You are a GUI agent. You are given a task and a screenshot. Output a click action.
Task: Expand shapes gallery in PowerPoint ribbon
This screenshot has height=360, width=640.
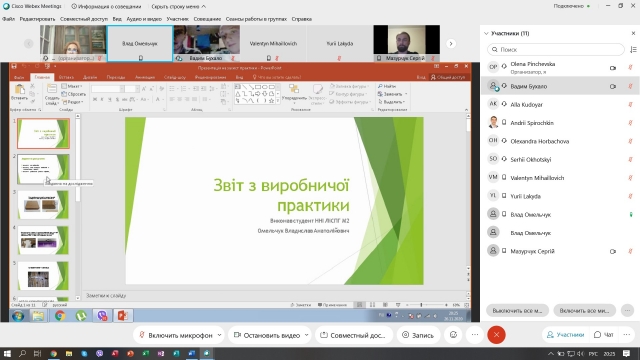coord(278,100)
